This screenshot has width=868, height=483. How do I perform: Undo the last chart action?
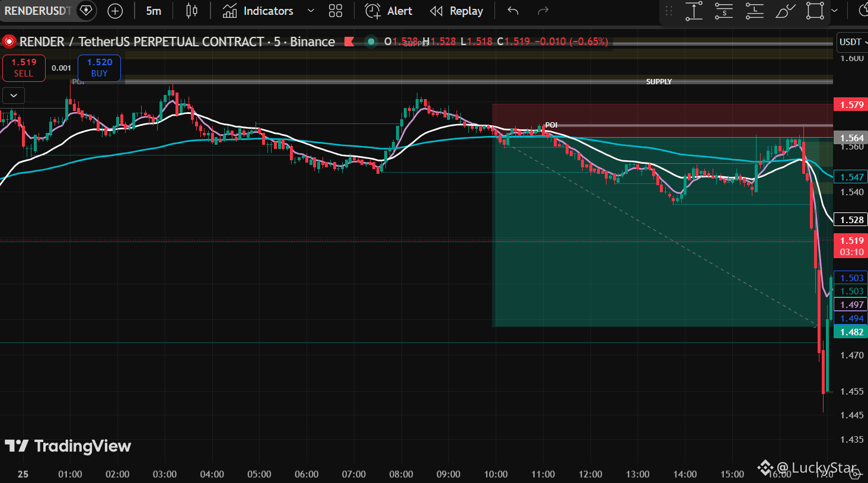tap(513, 11)
